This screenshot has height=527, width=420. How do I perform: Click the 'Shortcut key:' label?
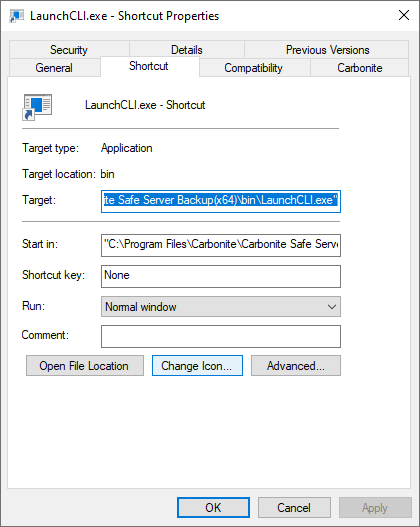(x=53, y=275)
